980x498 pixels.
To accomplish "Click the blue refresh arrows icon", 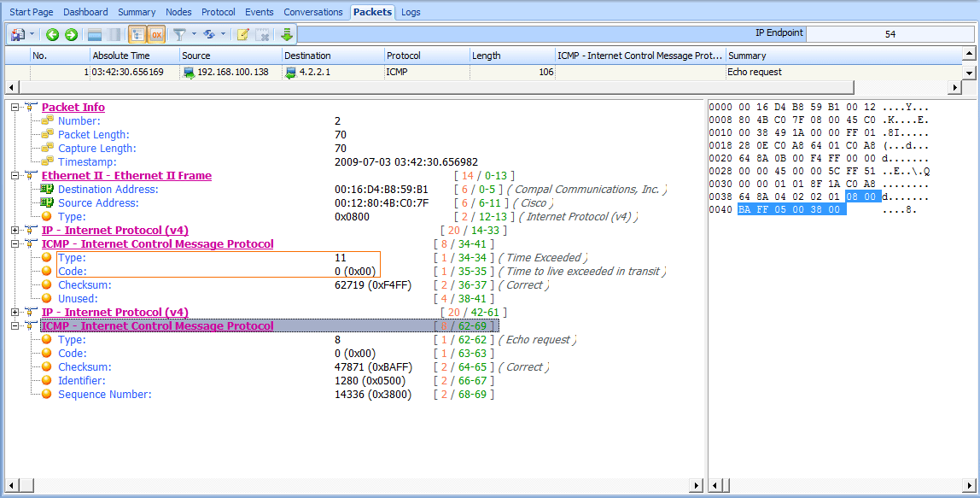I will click(x=209, y=34).
